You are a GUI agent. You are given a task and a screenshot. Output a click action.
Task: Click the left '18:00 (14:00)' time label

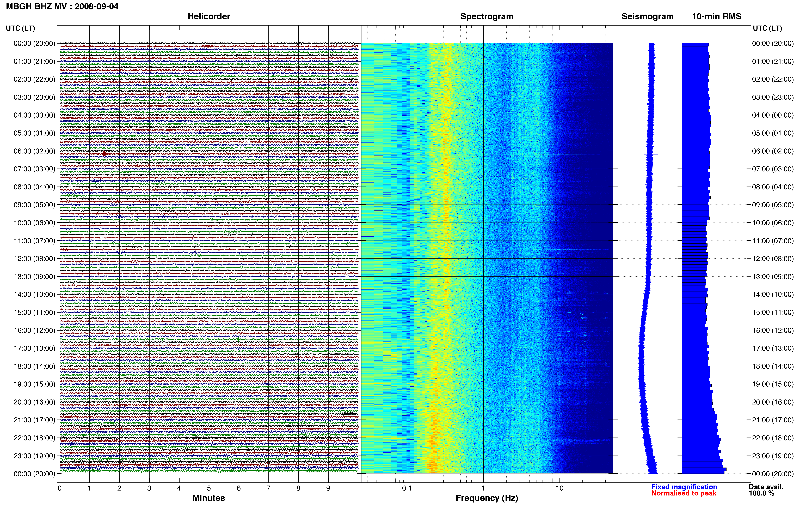[x=34, y=366]
